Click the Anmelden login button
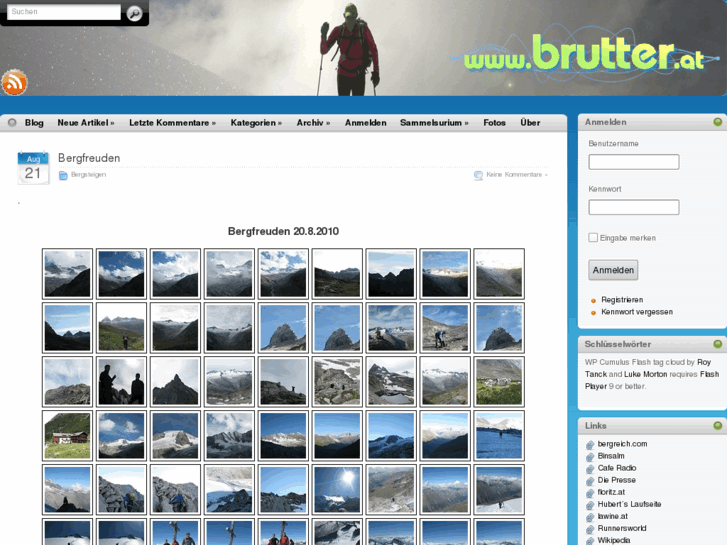This screenshot has width=727, height=545. (613, 270)
